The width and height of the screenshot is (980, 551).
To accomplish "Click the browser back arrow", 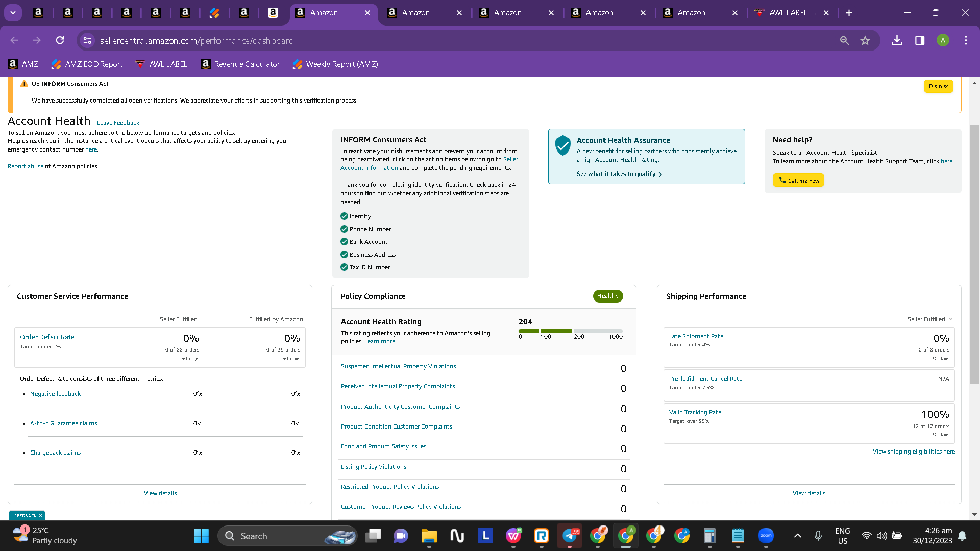I will click(x=14, y=40).
